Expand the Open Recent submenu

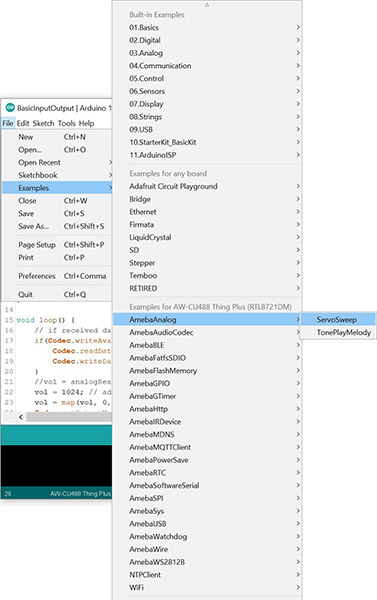(x=57, y=162)
